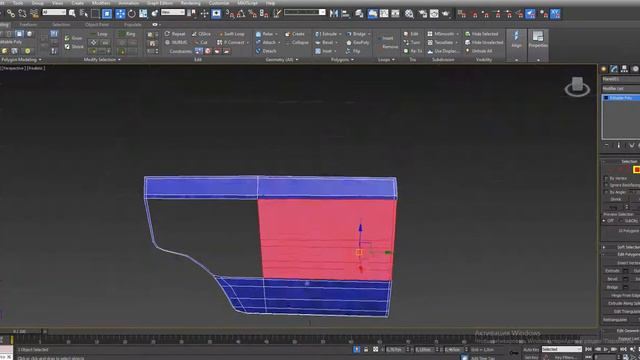Click Hide Selected in Visibility
Viewport: 640px width, 360px height.
tap(482, 34)
